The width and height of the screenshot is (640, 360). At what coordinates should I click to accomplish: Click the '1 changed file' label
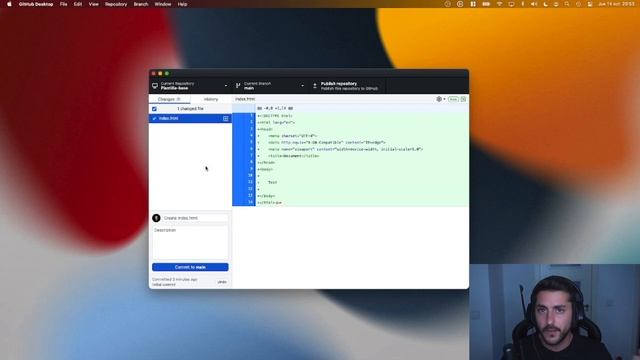[x=190, y=109]
